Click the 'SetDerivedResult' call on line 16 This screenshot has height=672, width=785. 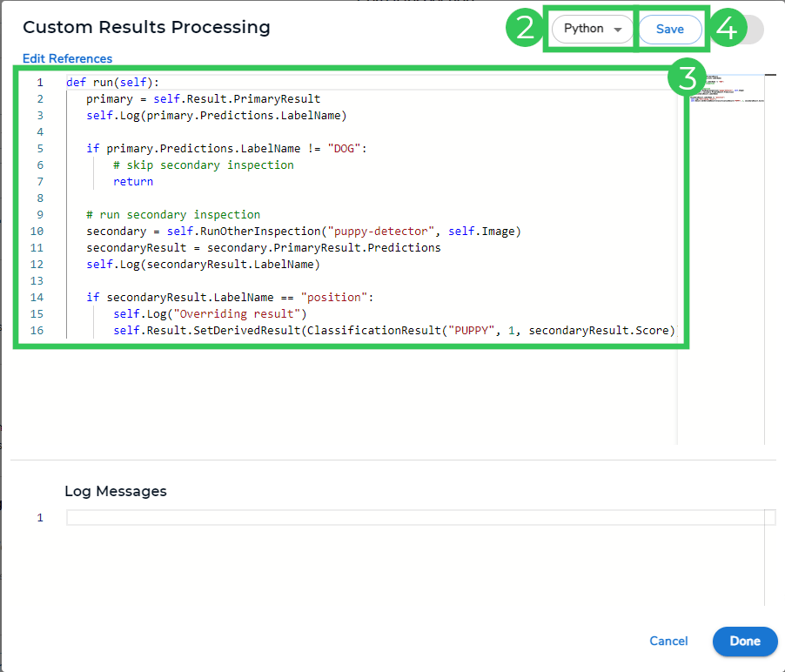246,330
